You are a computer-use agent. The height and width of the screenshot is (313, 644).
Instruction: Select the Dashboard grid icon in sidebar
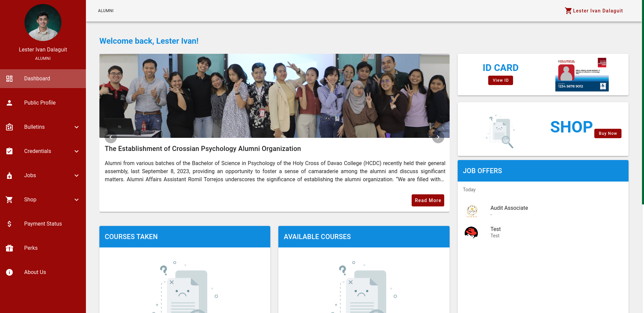(x=9, y=79)
